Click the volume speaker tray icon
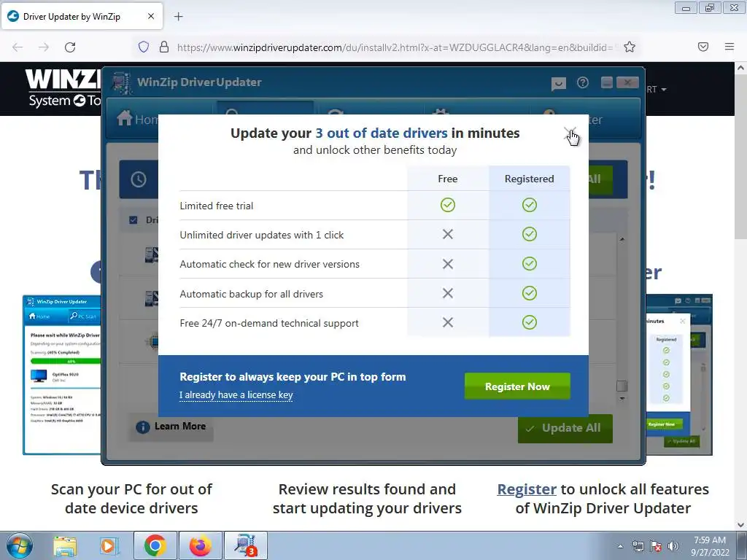The image size is (747, 560). pos(673,546)
